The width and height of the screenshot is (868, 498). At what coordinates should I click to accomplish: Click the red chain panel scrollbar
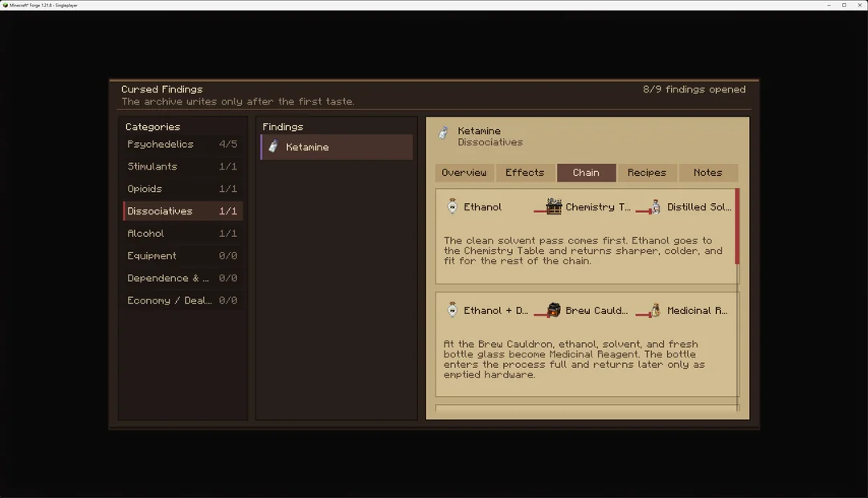coord(737,227)
